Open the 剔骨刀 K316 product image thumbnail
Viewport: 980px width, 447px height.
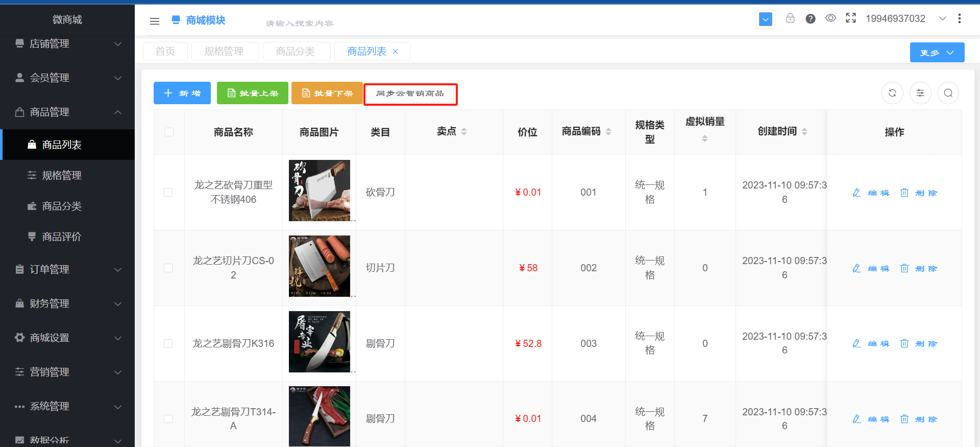click(x=320, y=342)
